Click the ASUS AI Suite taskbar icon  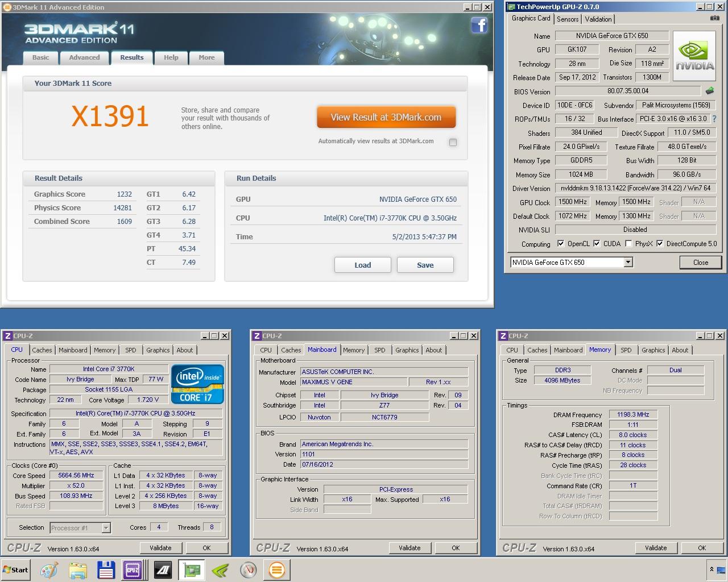pyautogui.click(x=163, y=570)
